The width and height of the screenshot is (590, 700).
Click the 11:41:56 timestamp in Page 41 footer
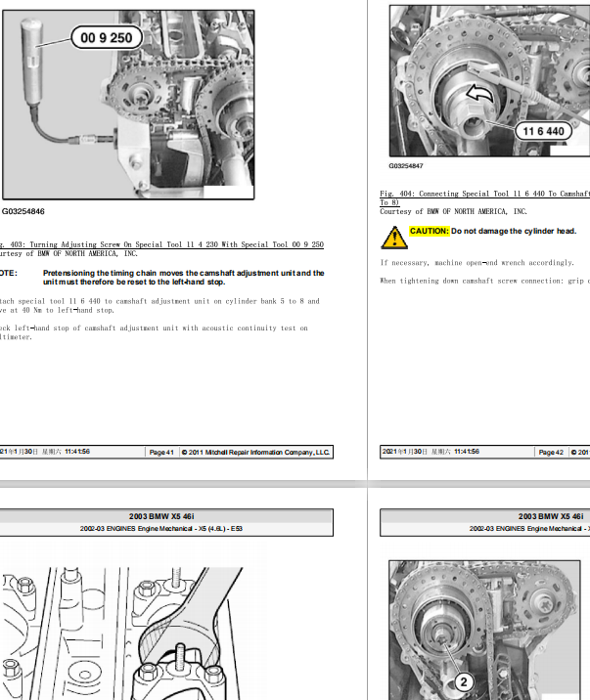click(77, 452)
